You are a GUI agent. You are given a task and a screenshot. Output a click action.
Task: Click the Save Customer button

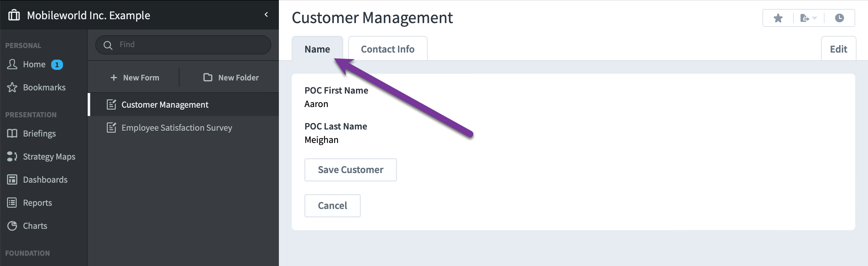tap(351, 170)
